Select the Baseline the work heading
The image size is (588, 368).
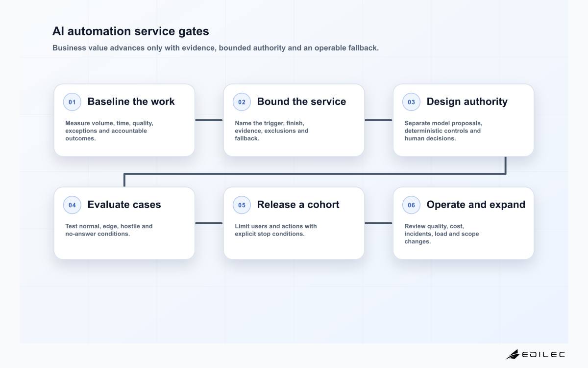[131, 102]
